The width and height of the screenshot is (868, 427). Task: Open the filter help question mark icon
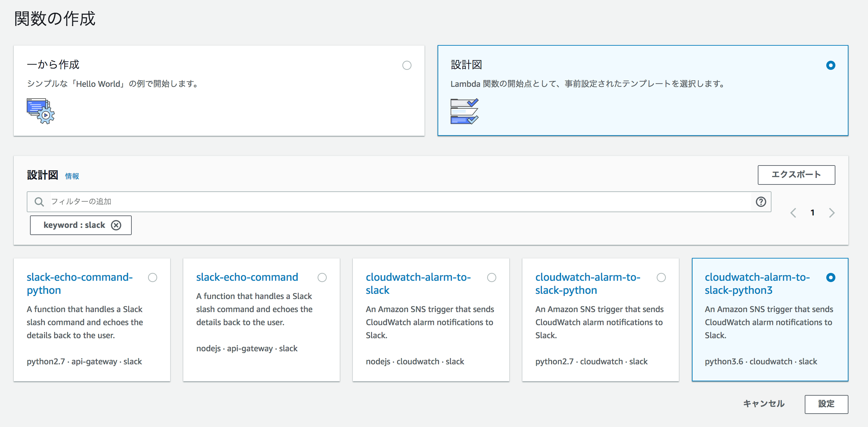(760, 201)
